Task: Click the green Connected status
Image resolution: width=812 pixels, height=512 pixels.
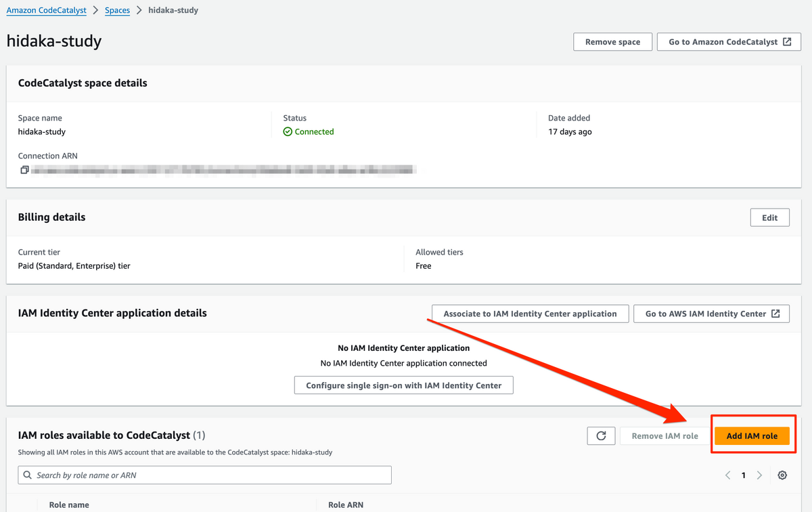Action: [309, 132]
